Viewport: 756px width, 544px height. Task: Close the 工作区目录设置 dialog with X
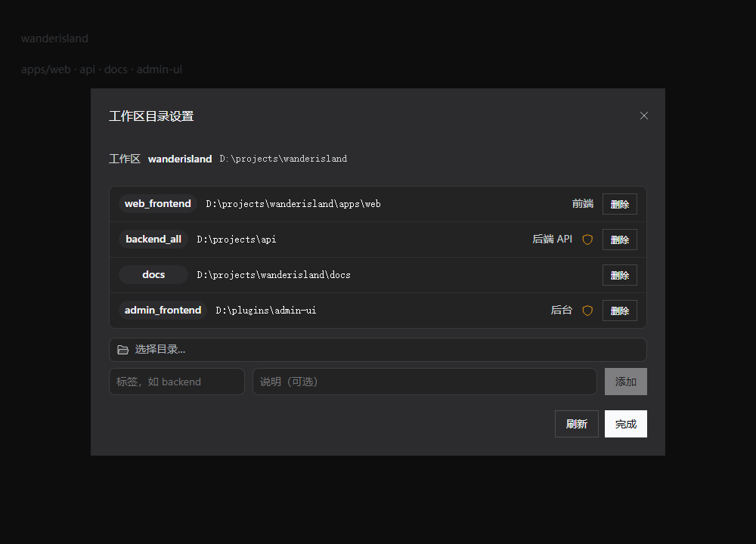pyautogui.click(x=643, y=116)
